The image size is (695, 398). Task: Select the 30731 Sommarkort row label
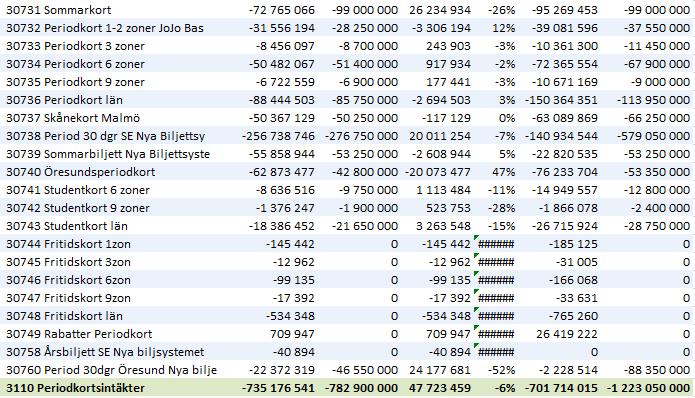(x=59, y=10)
